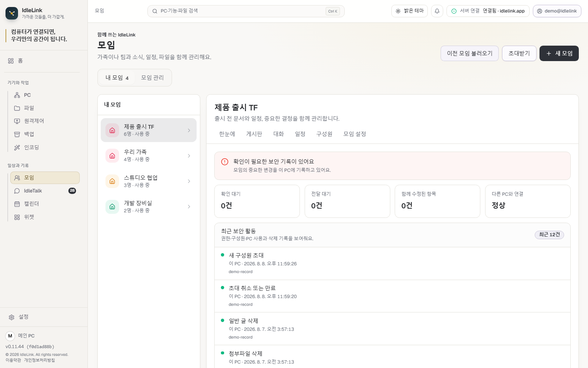588x368 pixels.
Task: Open the 인코딩 encoding icon
Action: [x=17, y=148]
